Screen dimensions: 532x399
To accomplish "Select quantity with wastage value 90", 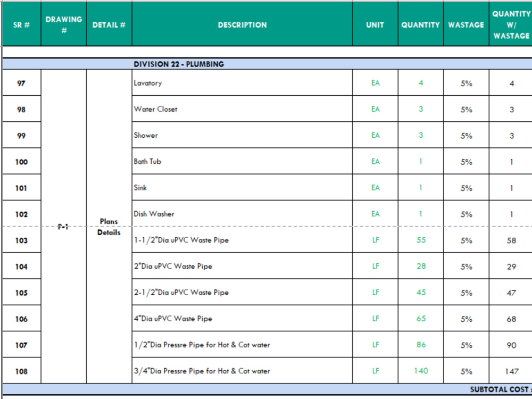I will pyautogui.click(x=511, y=345).
